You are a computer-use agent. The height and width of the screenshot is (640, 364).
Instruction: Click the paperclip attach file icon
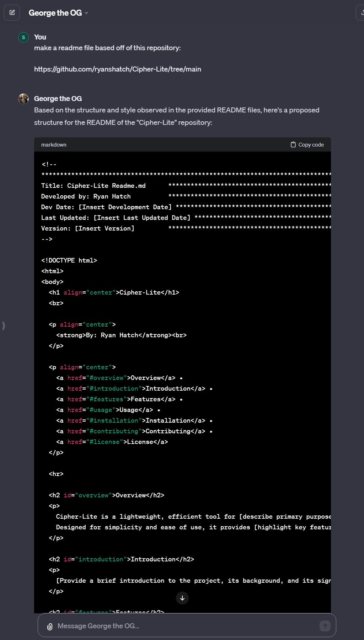pyautogui.click(x=50, y=626)
